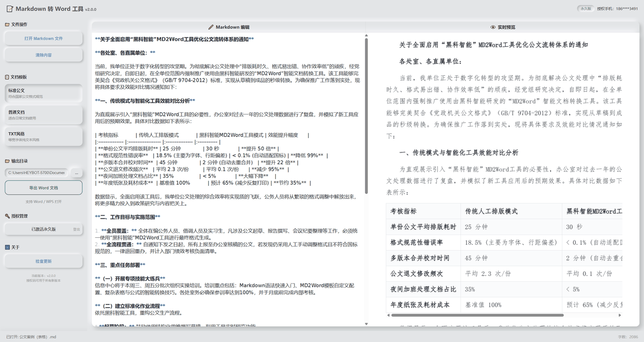644x342 pixels.
Task: Click the pencil icon in the Markdown 编辑 header
Action: [211, 27]
